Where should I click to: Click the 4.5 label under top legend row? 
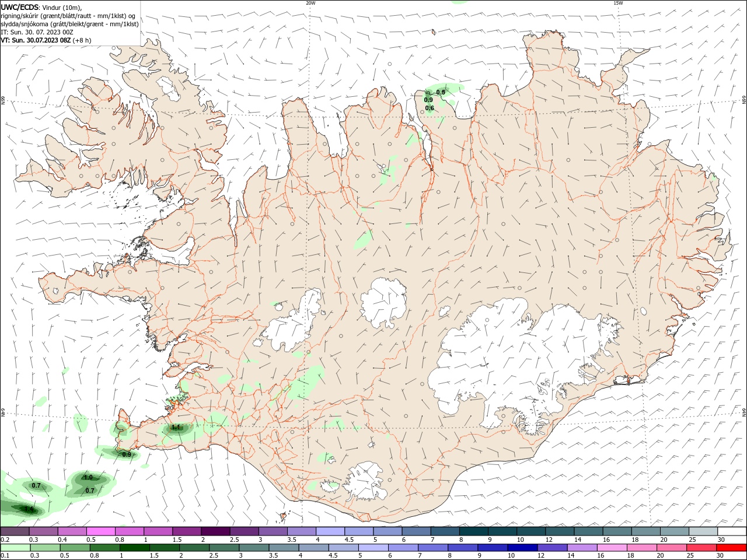pyautogui.click(x=349, y=540)
